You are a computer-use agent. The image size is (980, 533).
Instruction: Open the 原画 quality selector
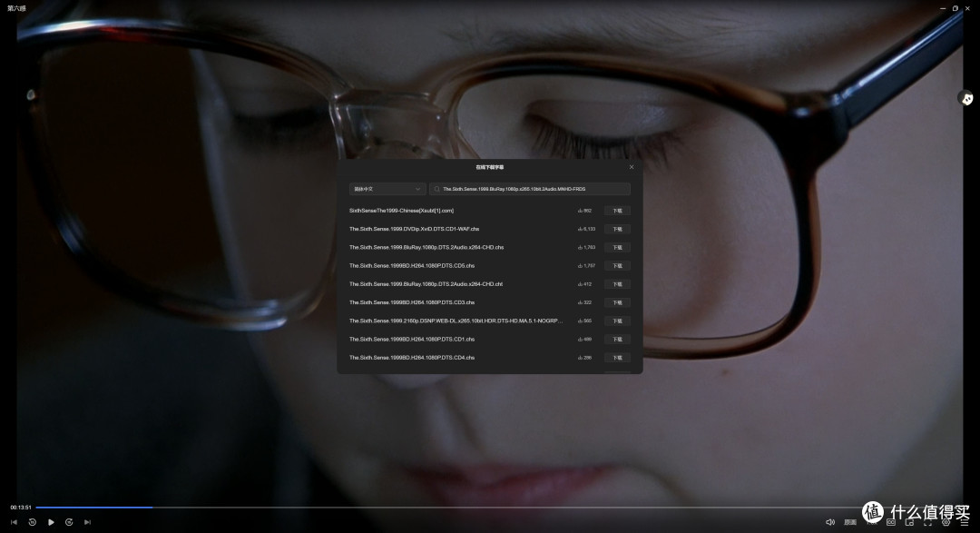click(850, 522)
